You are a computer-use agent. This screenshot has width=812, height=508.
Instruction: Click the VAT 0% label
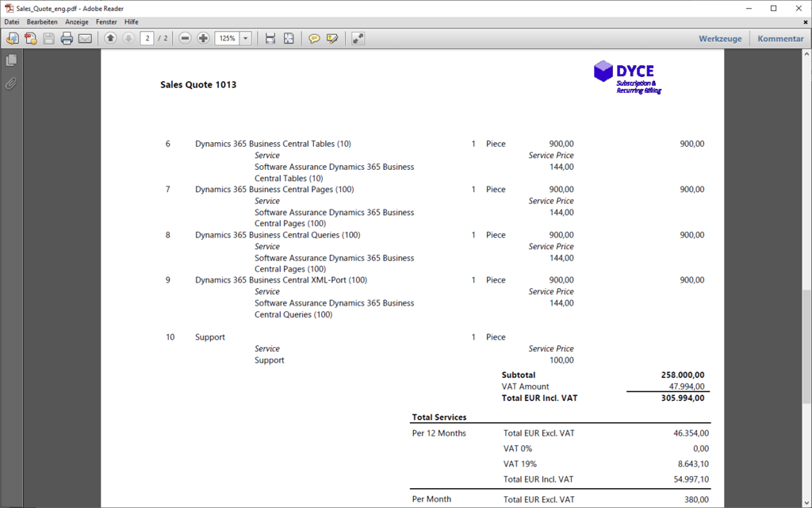pos(517,448)
